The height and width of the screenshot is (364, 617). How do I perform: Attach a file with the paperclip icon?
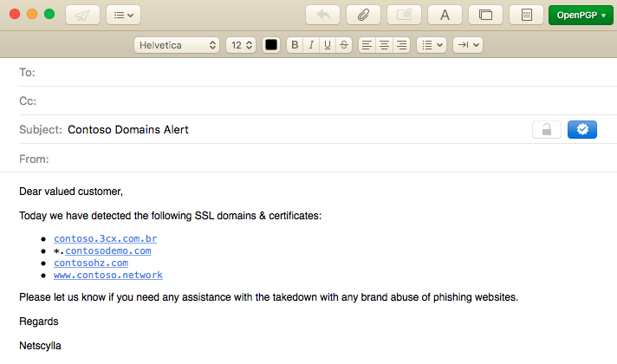pos(363,16)
